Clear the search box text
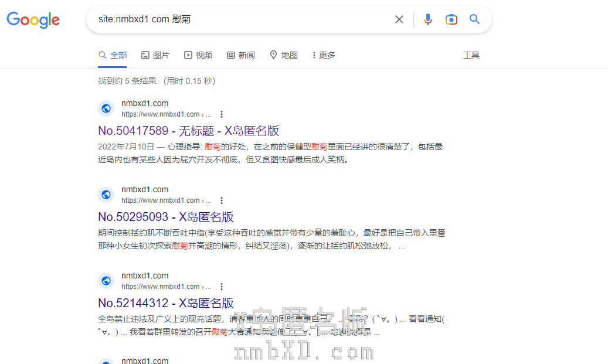This screenshot has width=608, height=364. (399, 19)
